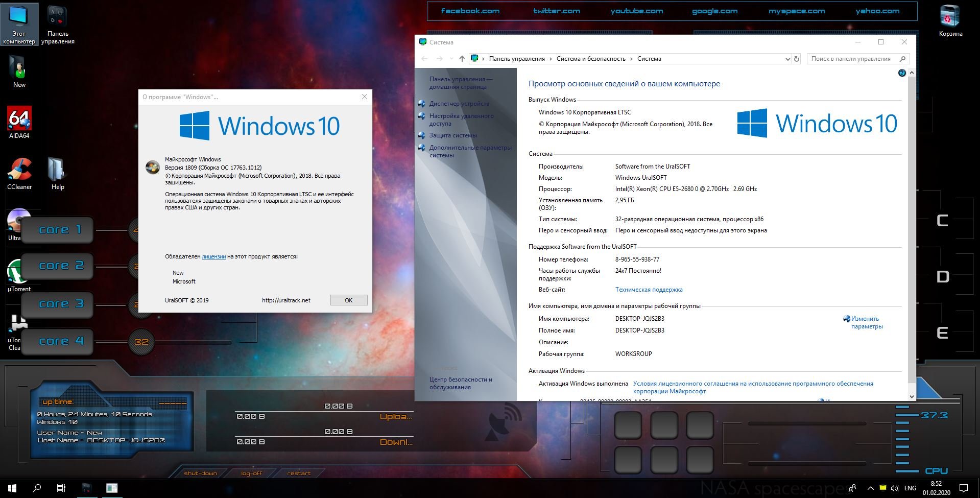Screen dimensions: 980x498
Task: Click the 'shut-down' desktop widget button
Action: point(200,473)
